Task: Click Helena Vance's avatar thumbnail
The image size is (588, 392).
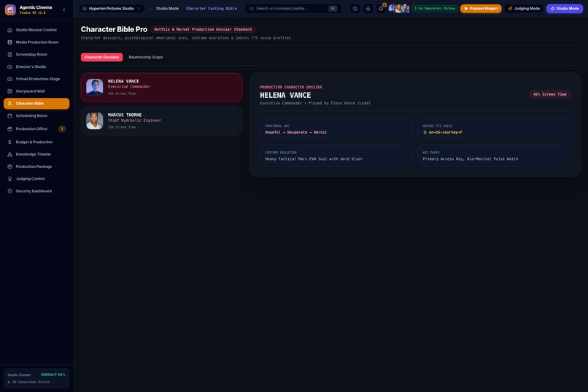Action: 95,87
